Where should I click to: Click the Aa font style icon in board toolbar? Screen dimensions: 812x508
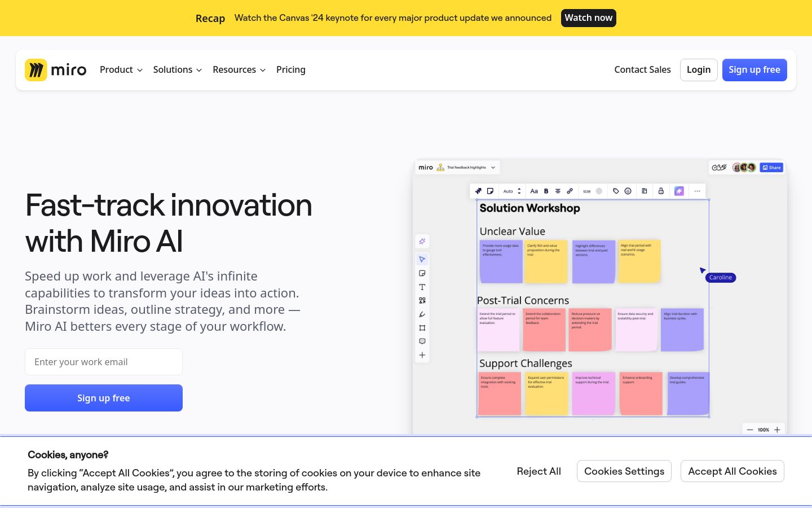[x=534, y=191]
